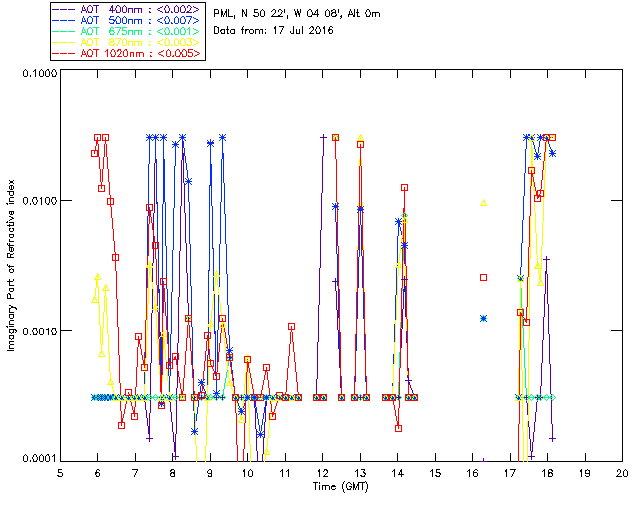
Task: Click the isolated red square marker near 16.3 GMT
Action: tap(484, 278)
